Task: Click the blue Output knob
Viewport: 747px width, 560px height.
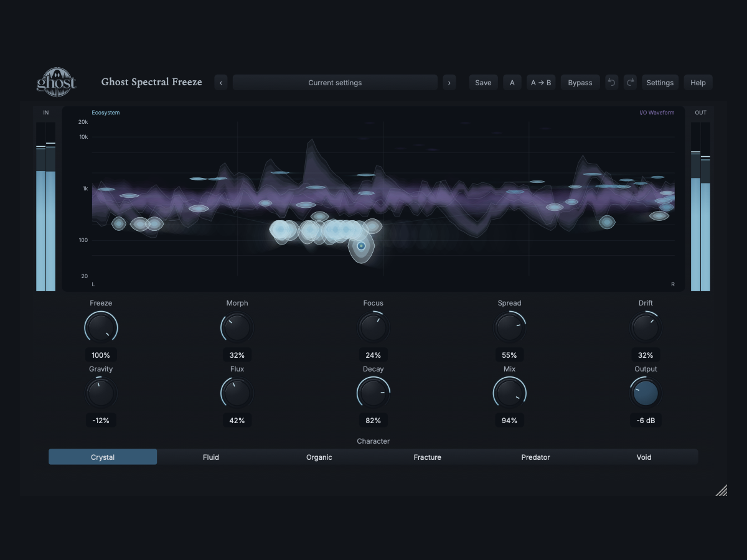Action: click(x=646, y=393)
